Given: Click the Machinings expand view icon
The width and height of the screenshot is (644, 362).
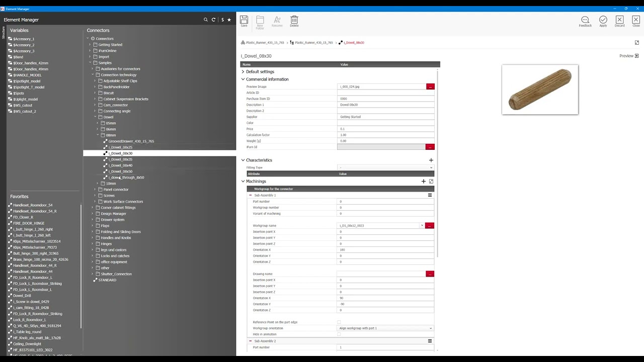Looking at the screenshot, I should [x=431, y=181].
